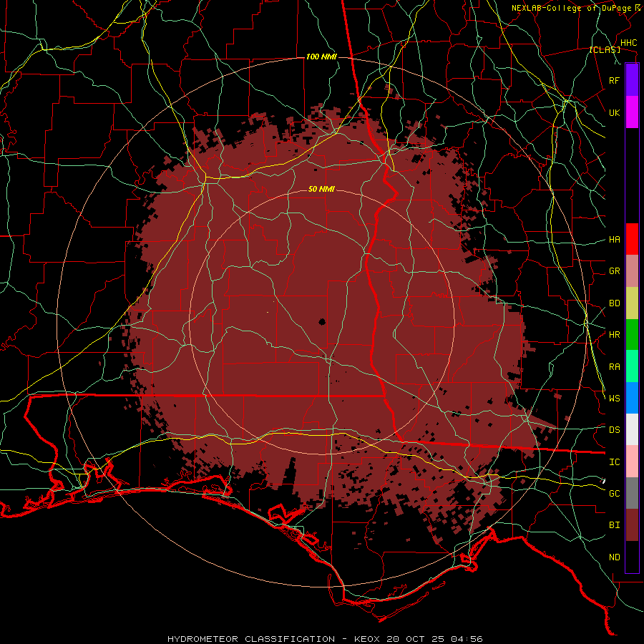Click the DS white legend swatch

[x=632, y=429]
